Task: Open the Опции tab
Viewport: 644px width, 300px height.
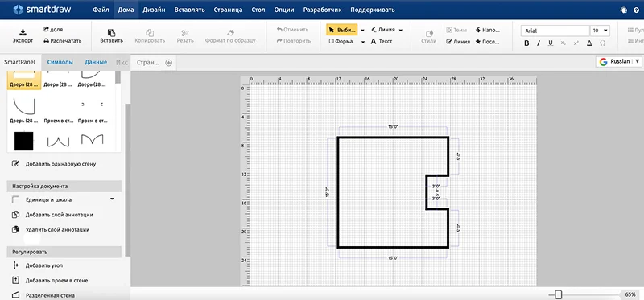Action: coord(285,10)
